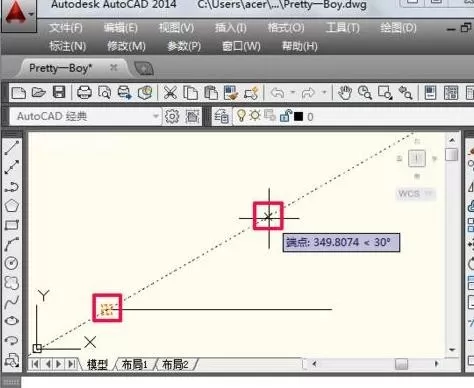
Task: Open the 工具(T) menu
Action: click(x=343, y=28)
